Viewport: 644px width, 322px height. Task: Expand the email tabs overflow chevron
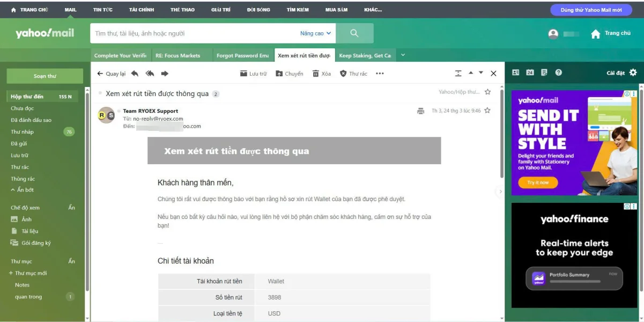coord(403,55)
